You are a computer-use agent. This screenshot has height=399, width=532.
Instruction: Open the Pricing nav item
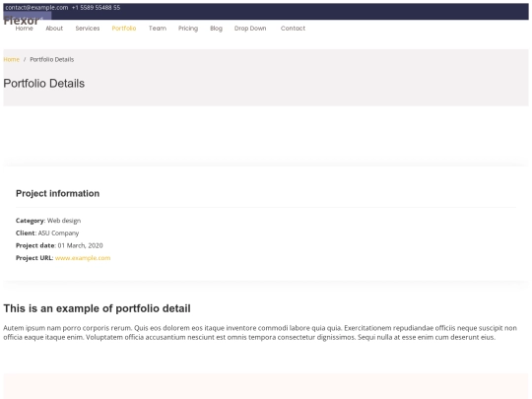pos(188,29)
